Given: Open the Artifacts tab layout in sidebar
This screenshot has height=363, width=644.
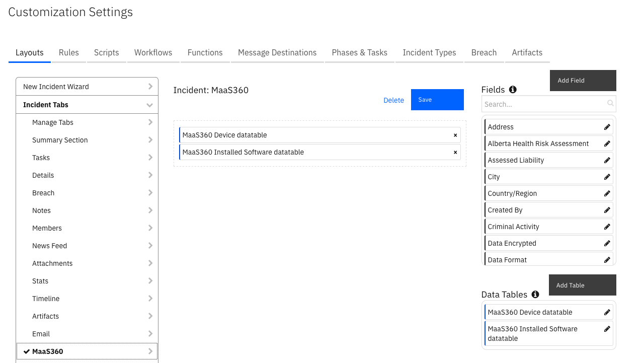Looking at the screenshot, I should 87,316.
